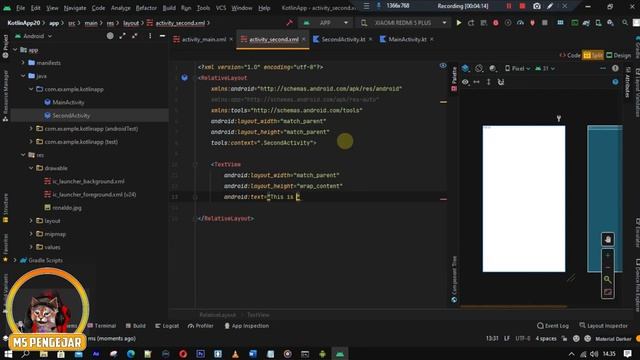This screenshot has width=640, height=360.
Task: Open the Layout Inspector
Action: point(603,326)
